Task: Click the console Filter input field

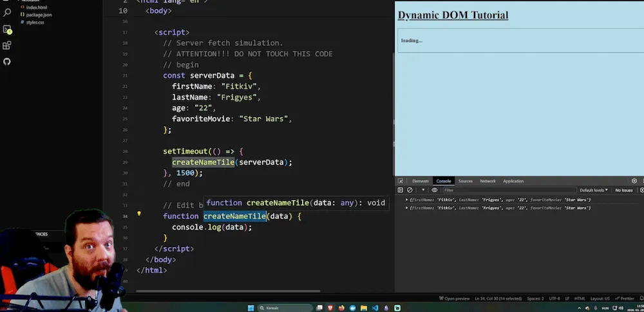Action: click(509, 190)
